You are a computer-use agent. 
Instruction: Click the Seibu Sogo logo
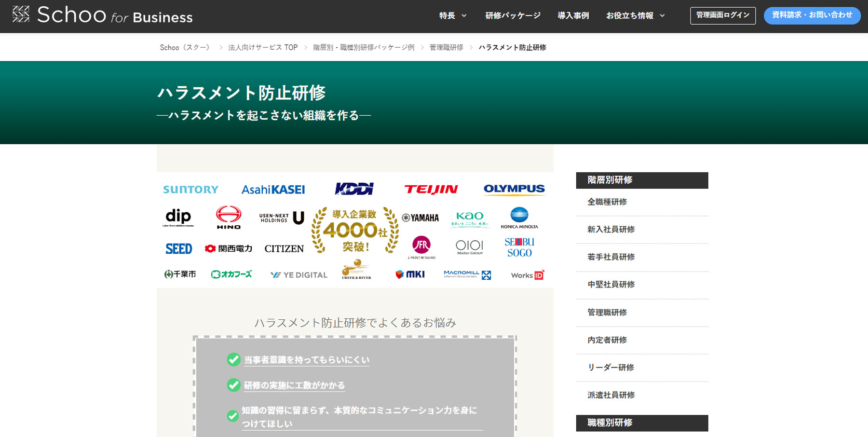[x=519, y=247]
